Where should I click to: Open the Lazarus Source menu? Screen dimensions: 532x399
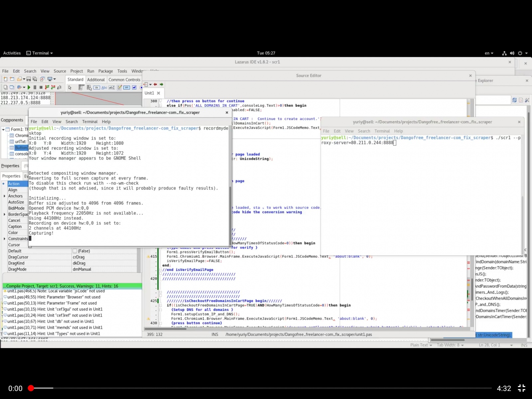(x=60, y=71)
